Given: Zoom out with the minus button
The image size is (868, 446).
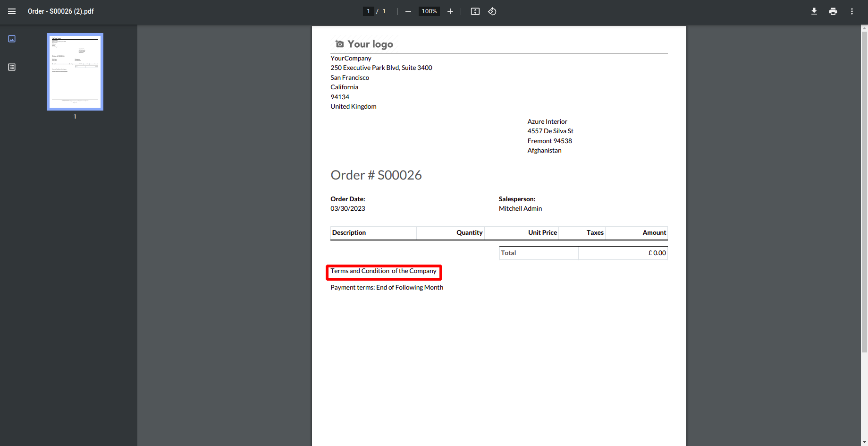Looking at the screenshot, I should coord(408,11).
